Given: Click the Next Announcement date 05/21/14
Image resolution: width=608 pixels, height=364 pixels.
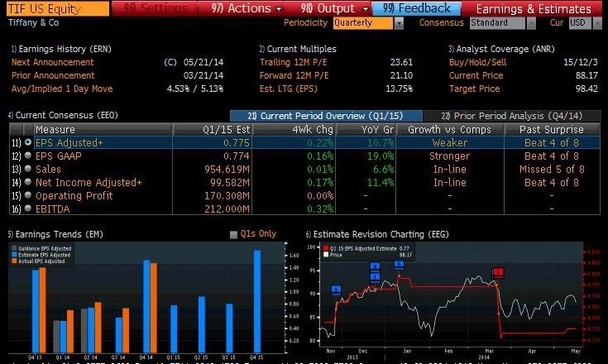Looking at the screenshot, I should coord(203,62).
